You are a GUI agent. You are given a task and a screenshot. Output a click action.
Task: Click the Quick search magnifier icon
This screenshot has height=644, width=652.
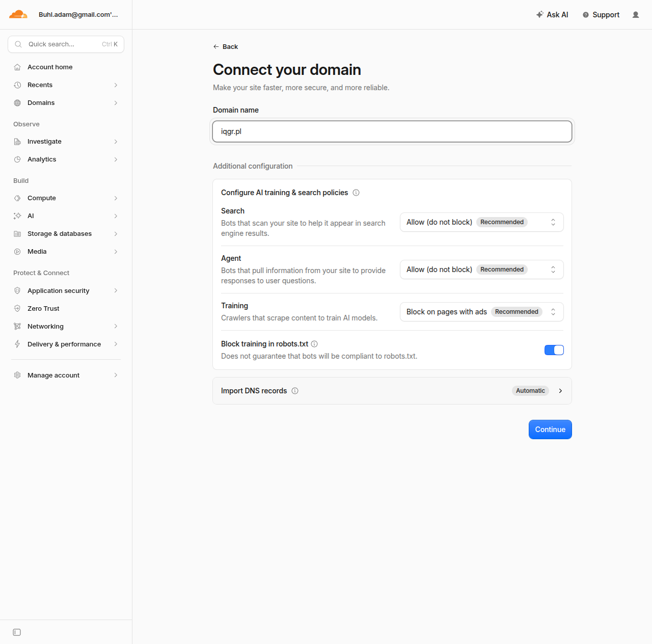click(x=18, y=44)
